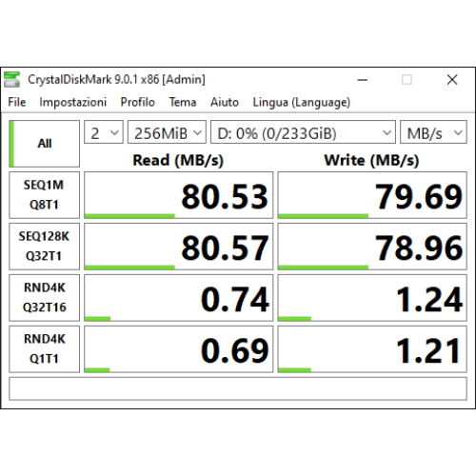Select the RND4K Q32T16 write result 1.24
Screen dimensions: 476x476
click(x=372, y=298)
